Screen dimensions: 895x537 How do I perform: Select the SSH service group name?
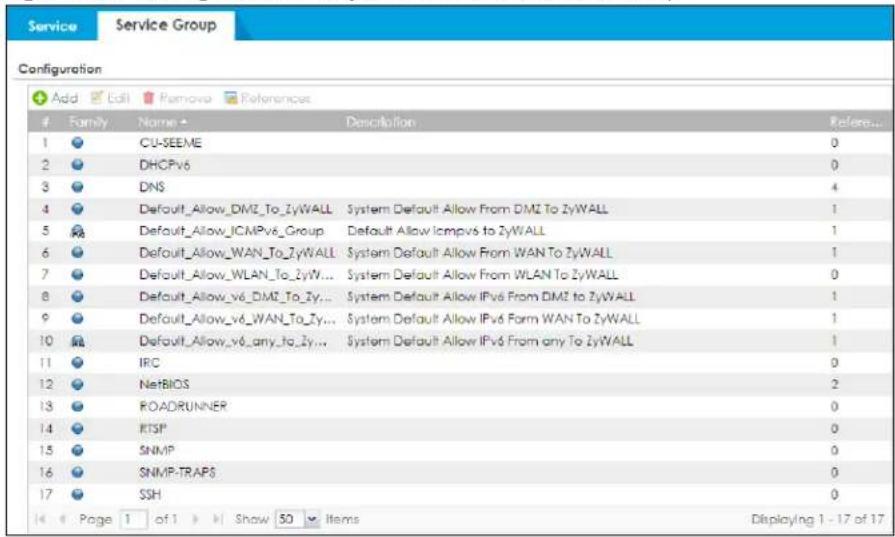[150, 494]
